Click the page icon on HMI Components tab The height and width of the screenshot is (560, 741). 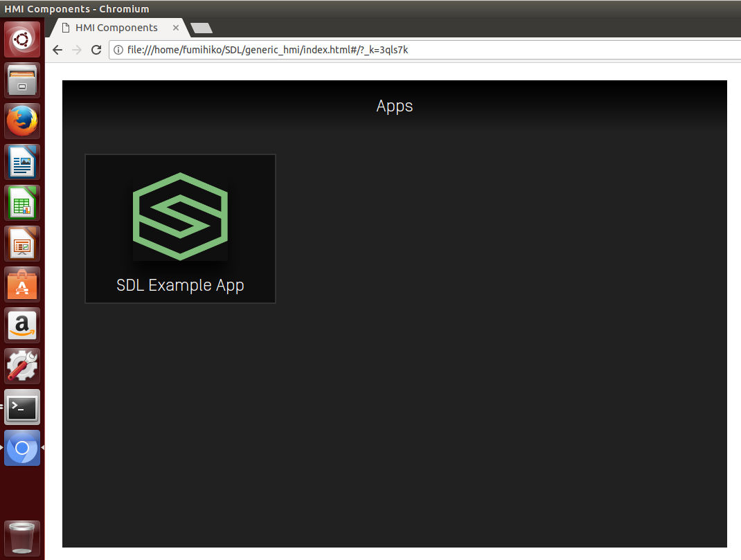click(66, 28)
